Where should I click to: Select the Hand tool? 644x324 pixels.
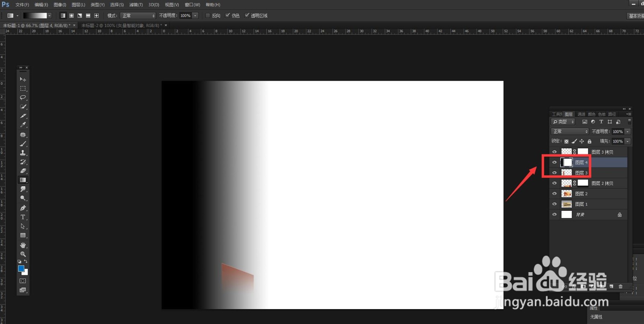tap(23, 245)
